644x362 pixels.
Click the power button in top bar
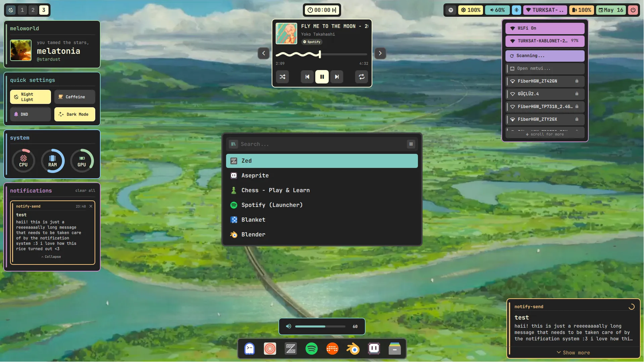point(633,10)
